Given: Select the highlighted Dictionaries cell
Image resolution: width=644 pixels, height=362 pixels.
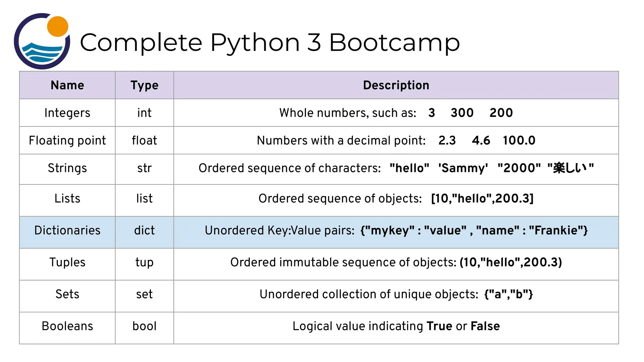Looking at the screenshot, I should (x=67, y=231).
